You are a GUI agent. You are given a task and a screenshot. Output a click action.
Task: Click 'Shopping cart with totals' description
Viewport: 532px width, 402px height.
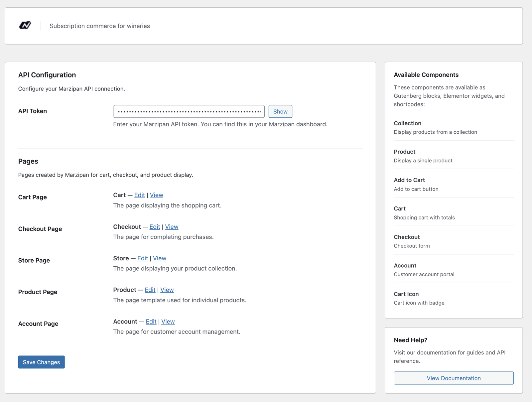(424, 217)
